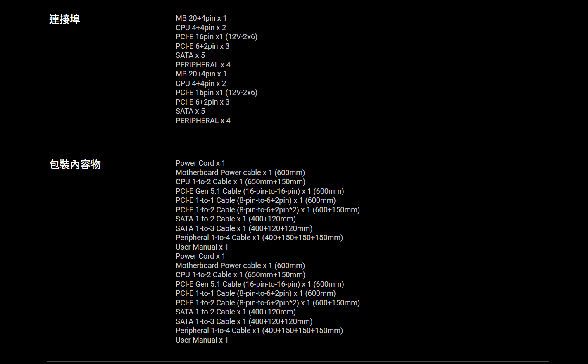588x364 pixels.
Task: Click the first Power Cord x 1 entry
Action: click(200, 163)
